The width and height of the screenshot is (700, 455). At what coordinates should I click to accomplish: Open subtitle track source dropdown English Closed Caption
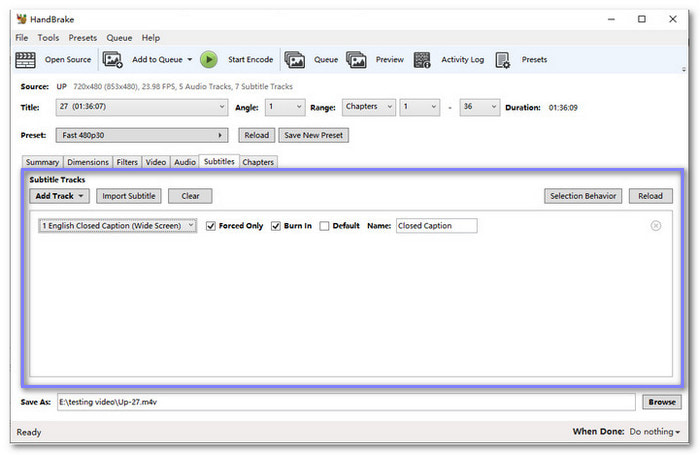[117, 226]
